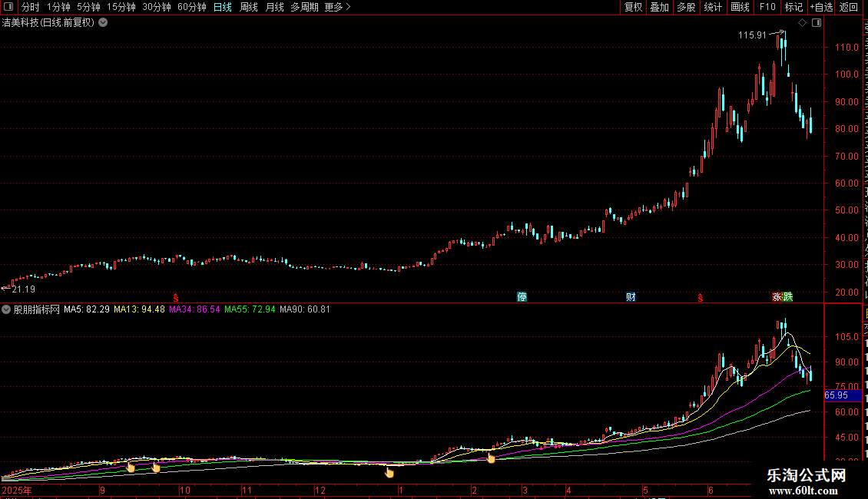868x499 pixels.
Task: Open F10 company info
Action: [x=767, y=7]
